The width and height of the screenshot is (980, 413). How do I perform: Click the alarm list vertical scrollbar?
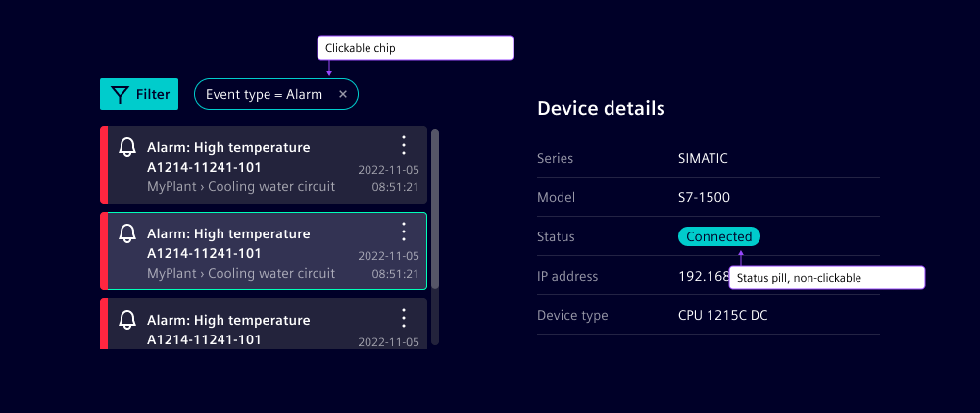click(435, 208)
